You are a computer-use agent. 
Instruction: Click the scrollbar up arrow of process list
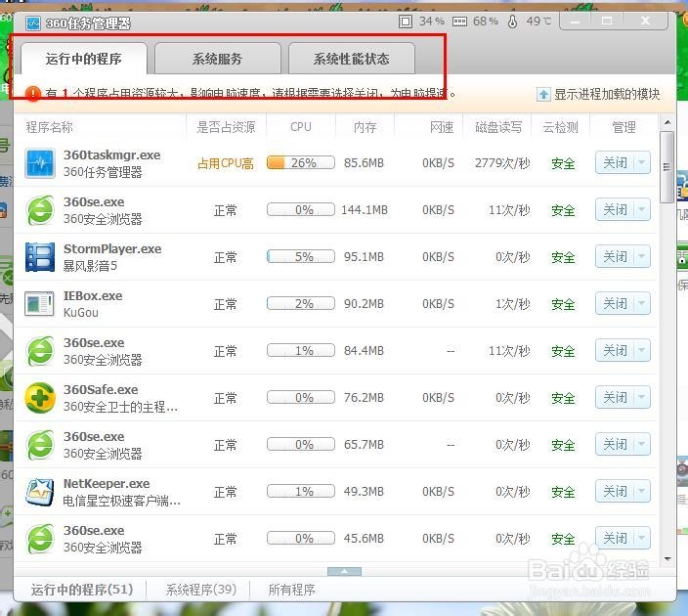[667, 122]
